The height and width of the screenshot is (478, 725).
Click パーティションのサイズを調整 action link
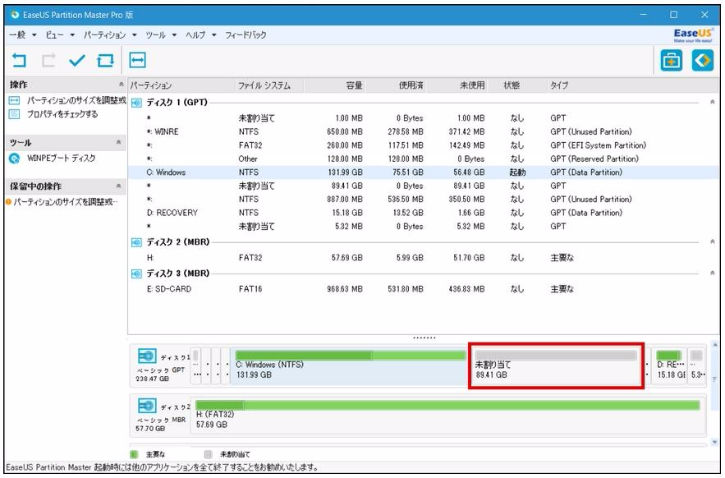(76, 100)
